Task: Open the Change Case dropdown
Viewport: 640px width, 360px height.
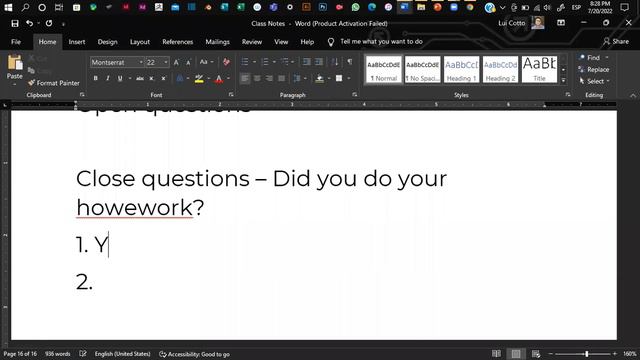Action: pos(206,62)
